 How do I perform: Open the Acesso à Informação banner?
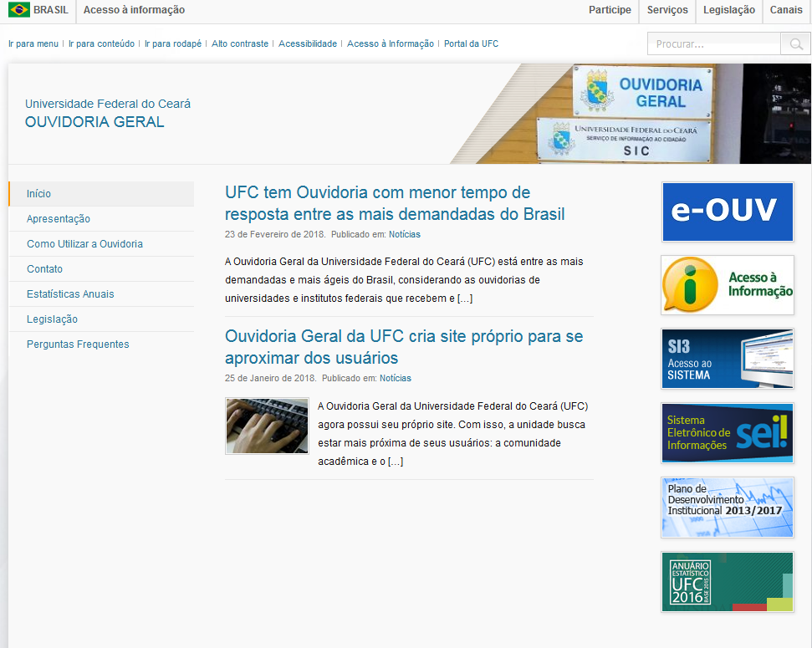[728, 285]
